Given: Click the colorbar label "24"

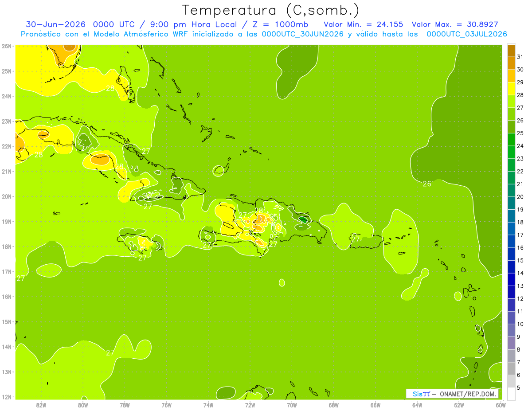Looking at the screenshot, I should coord(520,146).
